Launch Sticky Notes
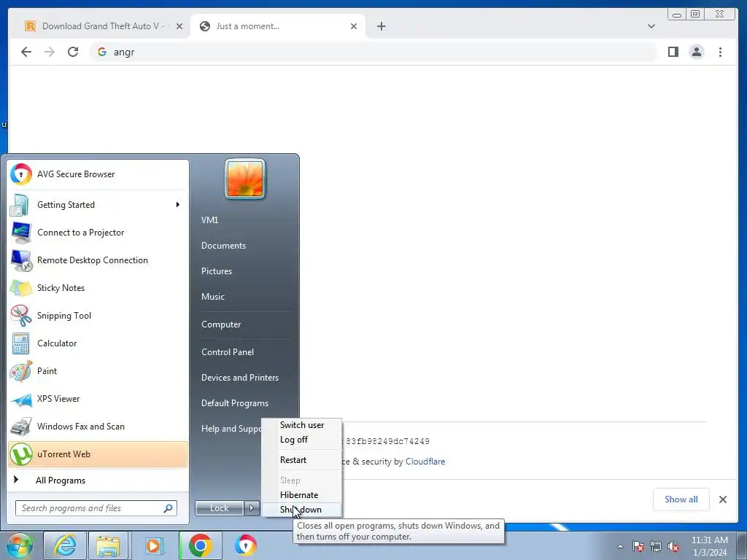 (x=98, y=287)
